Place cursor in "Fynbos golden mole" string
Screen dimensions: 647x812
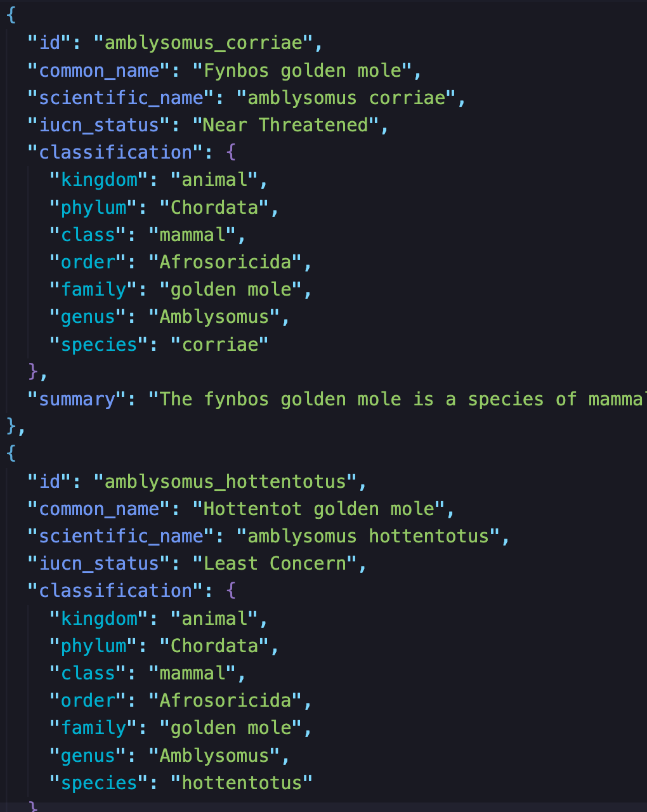pos(303,70)
